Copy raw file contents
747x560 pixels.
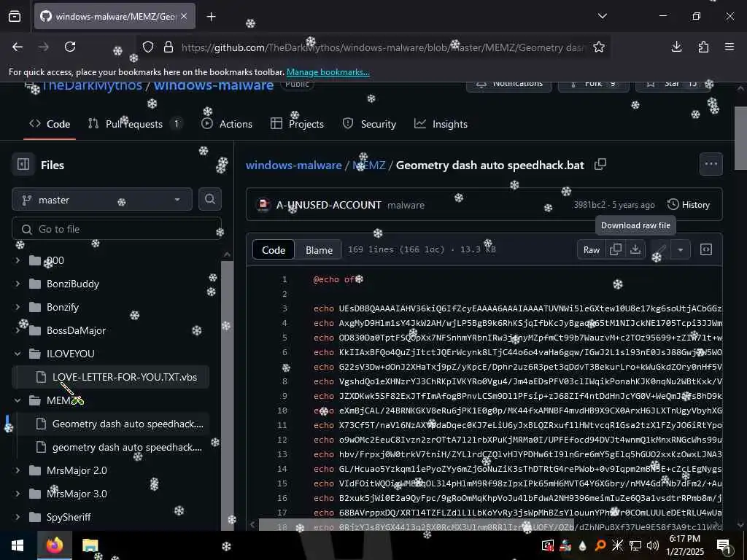click(616, 249)
